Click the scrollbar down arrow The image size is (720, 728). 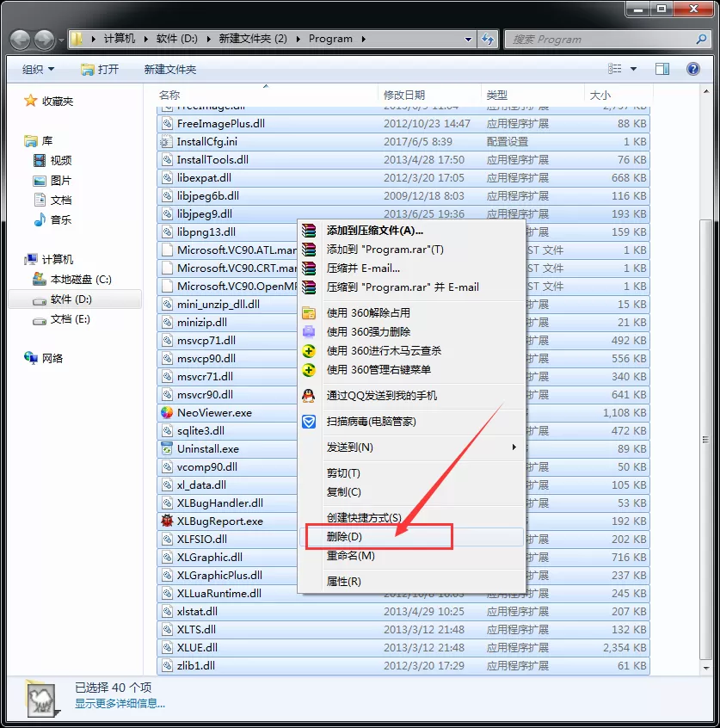[705, 668]
